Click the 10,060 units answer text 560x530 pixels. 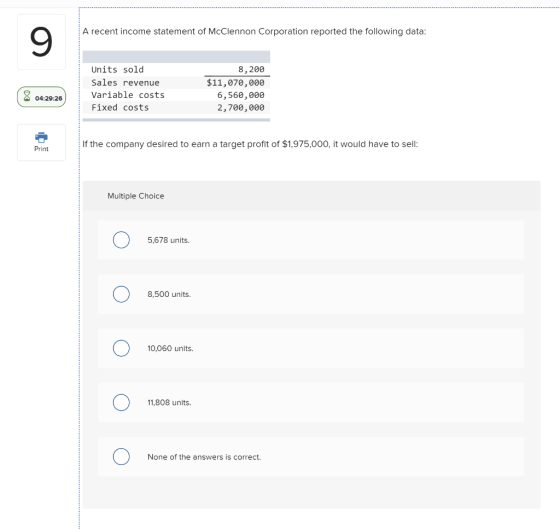point(170,349)
